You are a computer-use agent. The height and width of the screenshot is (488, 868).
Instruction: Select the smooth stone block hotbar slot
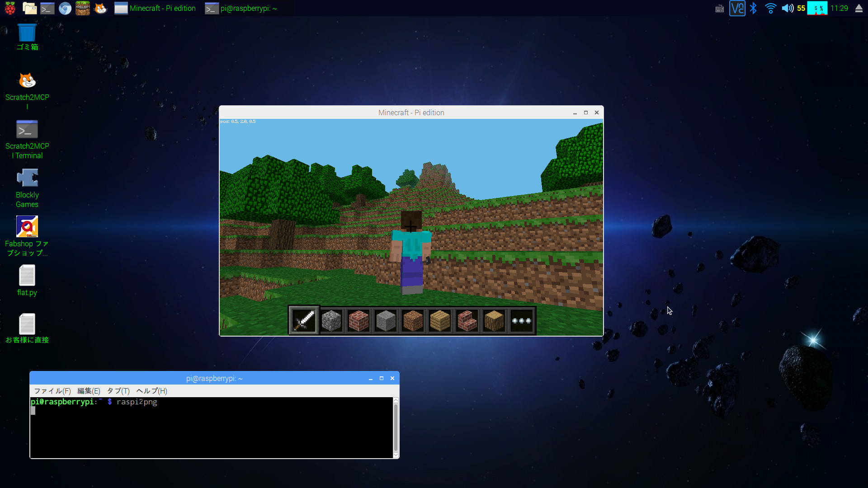point(386,321)
